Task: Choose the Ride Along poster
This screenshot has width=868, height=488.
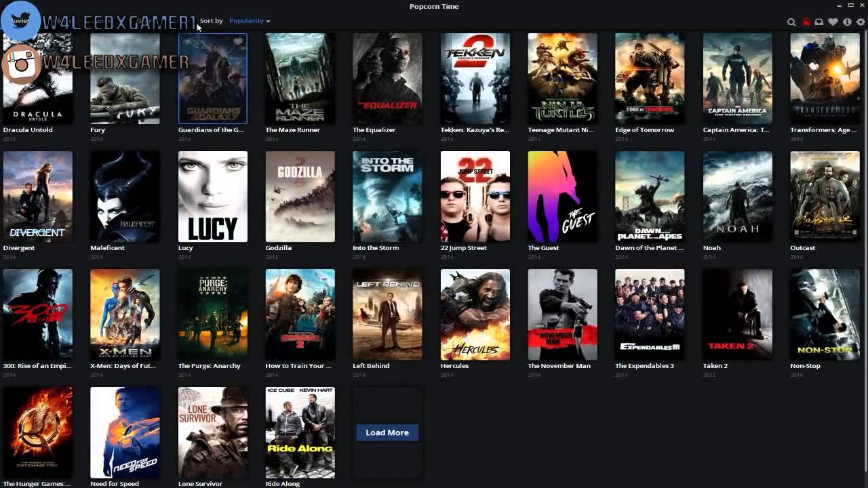Action: click(x=300, y=432)
